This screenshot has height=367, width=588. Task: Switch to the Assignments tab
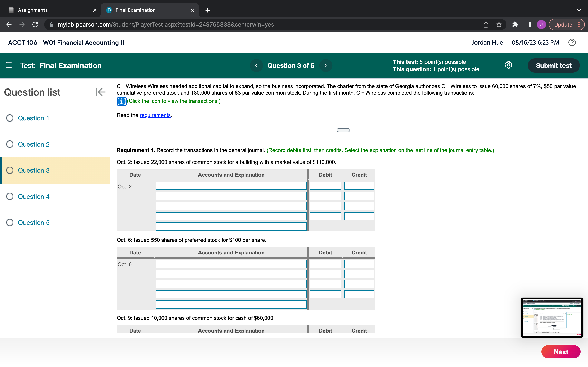[33, 10]
